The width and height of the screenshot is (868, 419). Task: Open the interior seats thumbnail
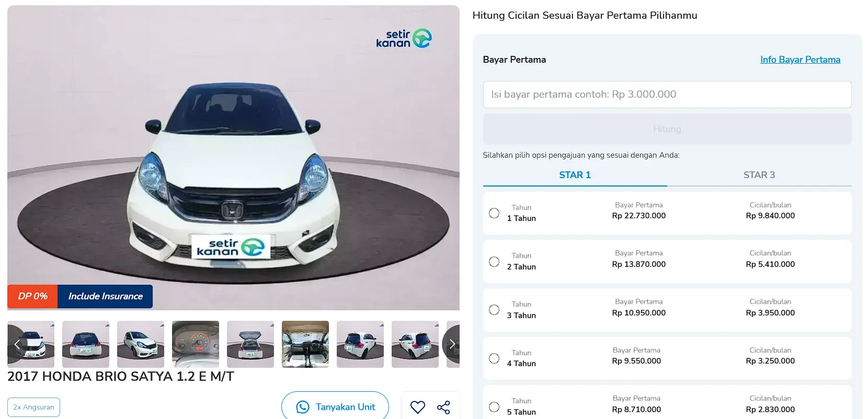305,344
